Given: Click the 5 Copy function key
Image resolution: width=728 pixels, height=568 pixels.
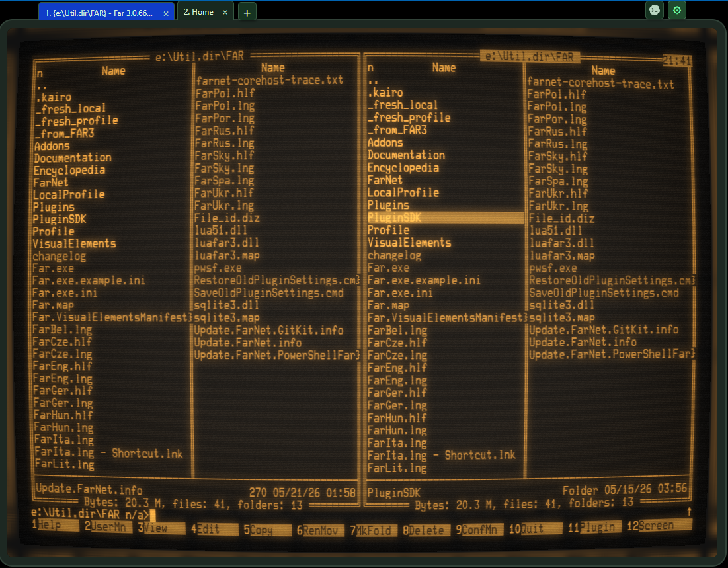Looking at the screenshot, I should coord(267,530).
